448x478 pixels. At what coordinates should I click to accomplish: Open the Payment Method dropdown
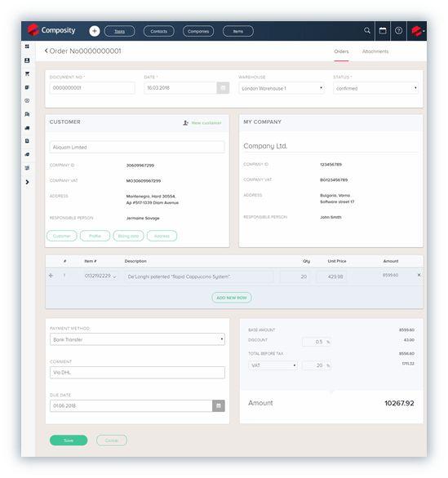[137, 339]
